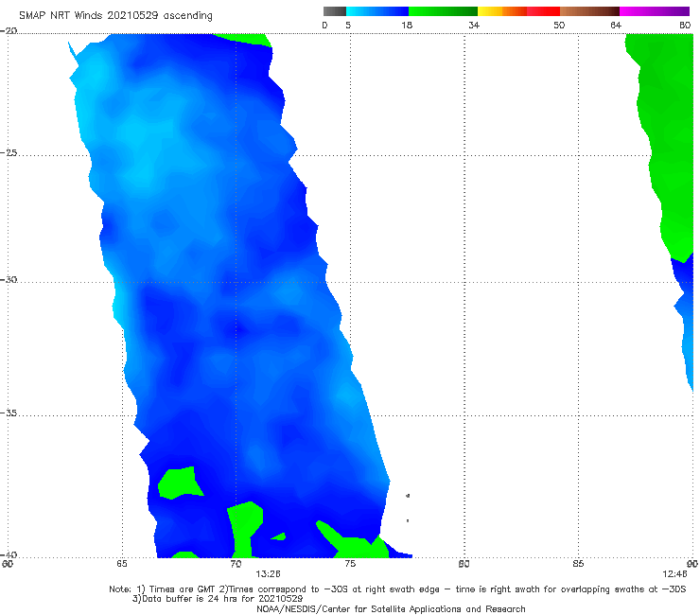
Task: Click the swath time '12:48'
Action: pos(674,574)
